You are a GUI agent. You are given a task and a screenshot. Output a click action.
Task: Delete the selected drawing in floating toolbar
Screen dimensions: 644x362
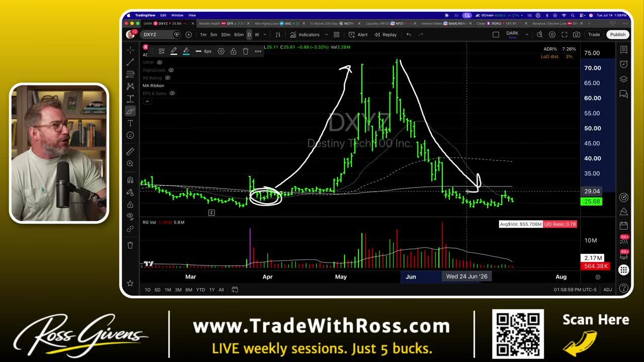pyautogui.click(x=246, y=51)
